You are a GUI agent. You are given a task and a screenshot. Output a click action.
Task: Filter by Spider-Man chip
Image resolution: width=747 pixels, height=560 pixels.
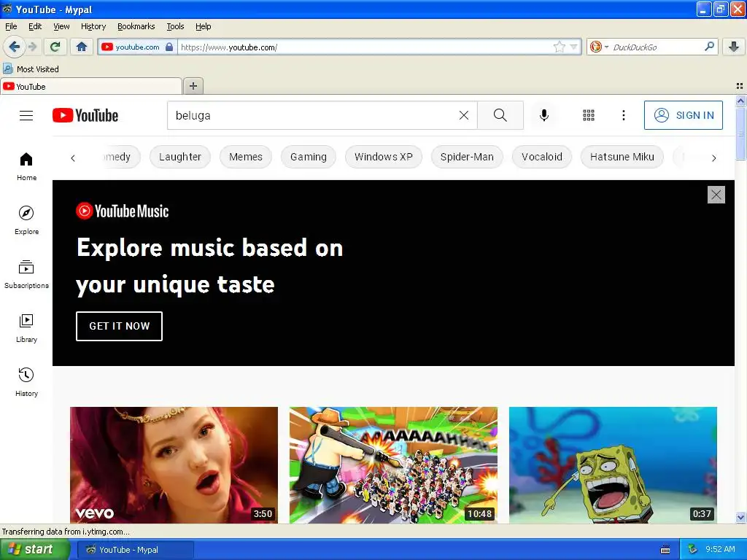(x=467, y=157)
